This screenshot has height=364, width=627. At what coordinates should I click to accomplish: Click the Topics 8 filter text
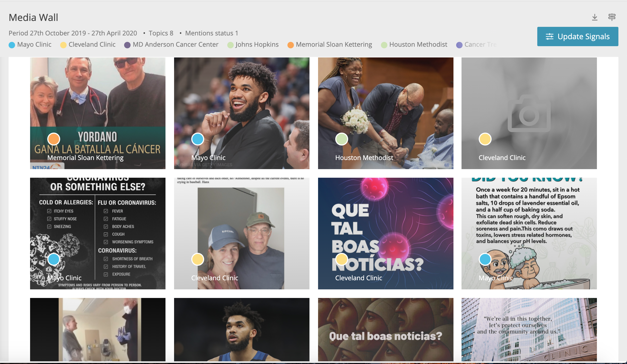(x=161, y=33)
